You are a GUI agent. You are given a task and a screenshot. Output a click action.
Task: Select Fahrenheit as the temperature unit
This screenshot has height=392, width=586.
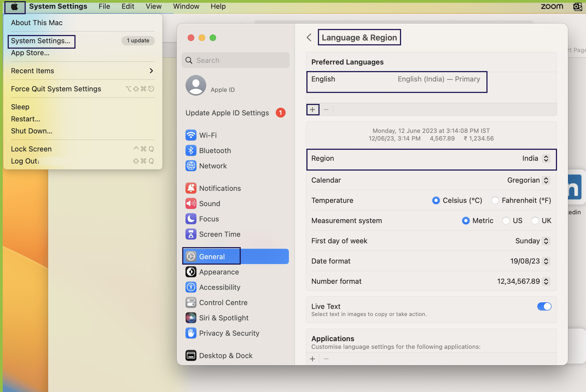pos(495,200)
